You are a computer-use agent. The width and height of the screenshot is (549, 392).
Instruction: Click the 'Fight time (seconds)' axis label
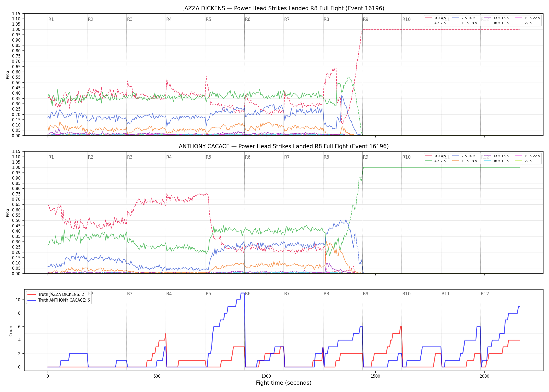click(x=284, y=383)
